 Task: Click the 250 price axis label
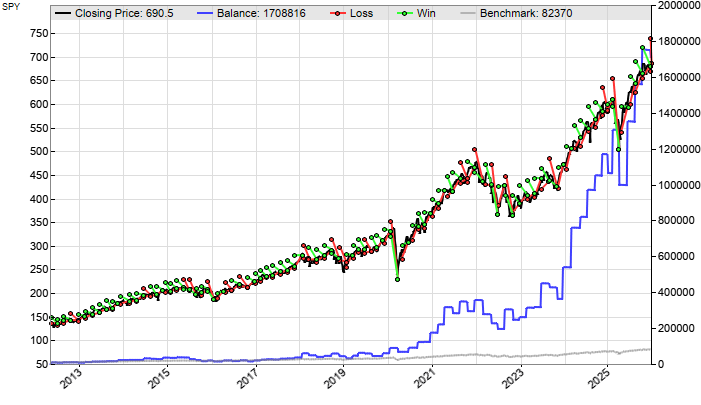39,270
